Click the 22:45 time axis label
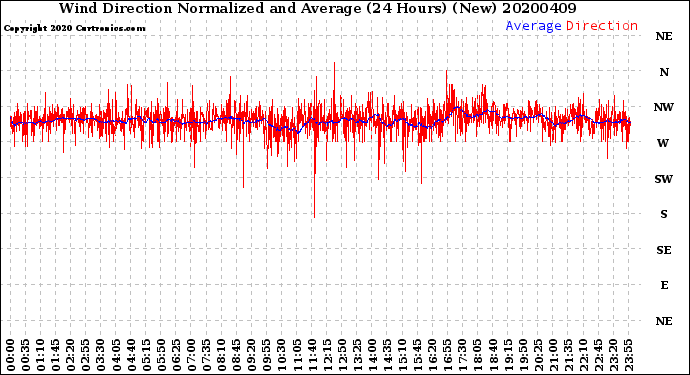 [599, 355]
